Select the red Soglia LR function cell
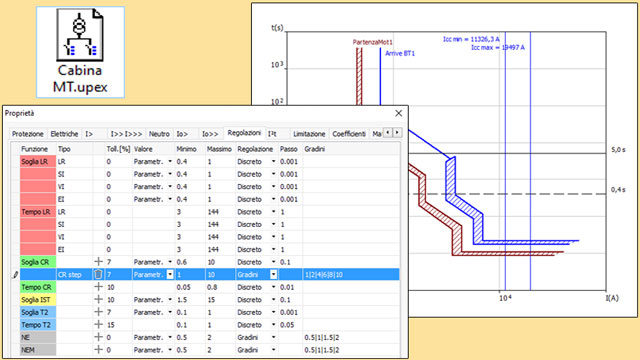Image resolution: width=640 pixels, height=360 pixels. point(38,162)
